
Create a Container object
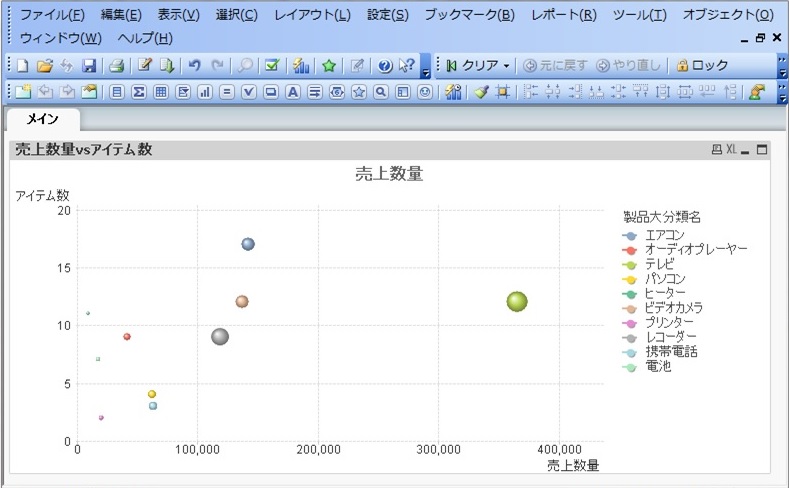(x=403, y=92)
